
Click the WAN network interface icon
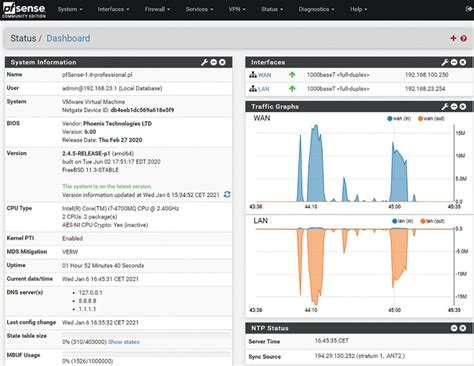click(253, 75)
